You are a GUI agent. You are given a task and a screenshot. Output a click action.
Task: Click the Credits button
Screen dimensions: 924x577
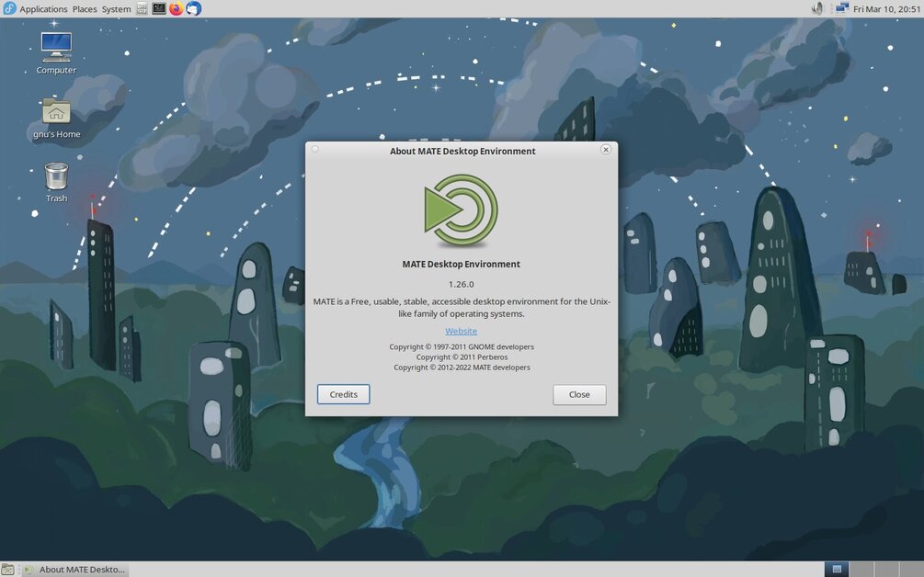[343, 394]
